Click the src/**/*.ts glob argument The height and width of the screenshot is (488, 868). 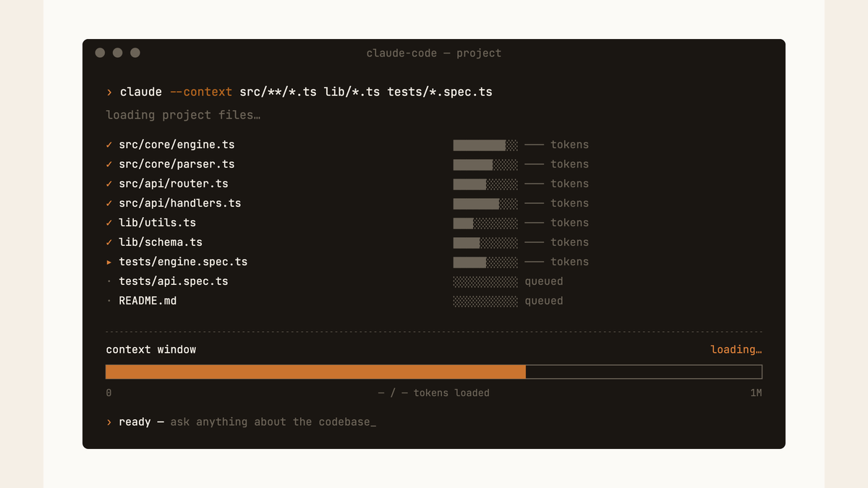click(278, 92)
